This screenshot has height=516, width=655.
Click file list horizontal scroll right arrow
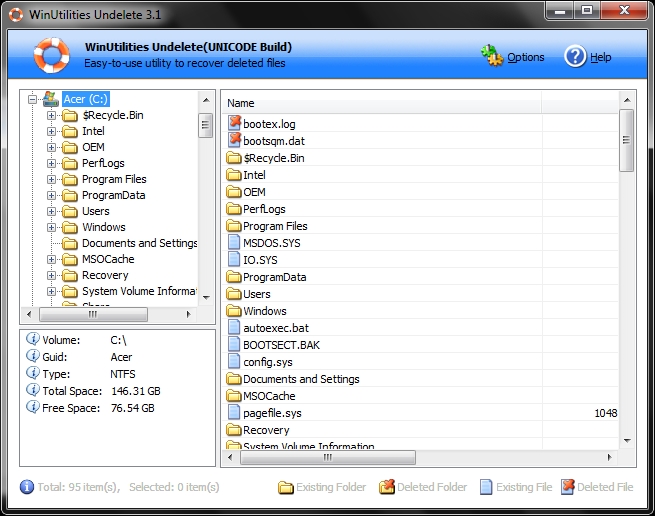point(609,457)
